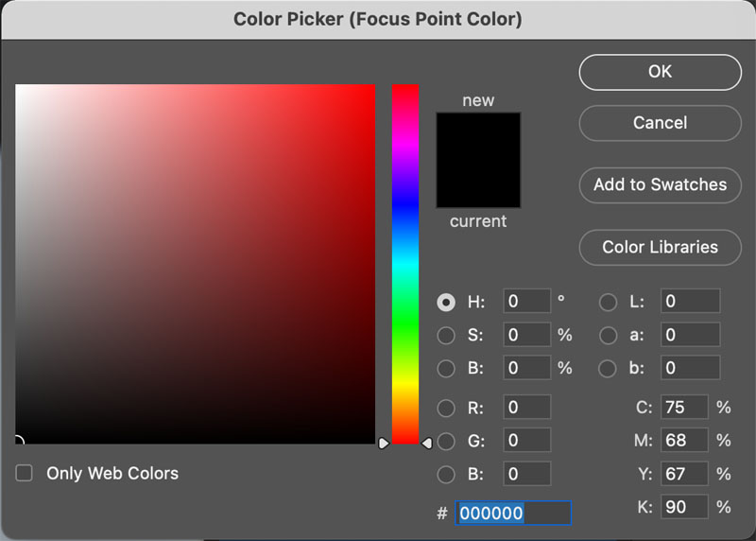This screenshot has height=541, width=756.
Task: Select the H hue radio button
Action: coord(446,302)
